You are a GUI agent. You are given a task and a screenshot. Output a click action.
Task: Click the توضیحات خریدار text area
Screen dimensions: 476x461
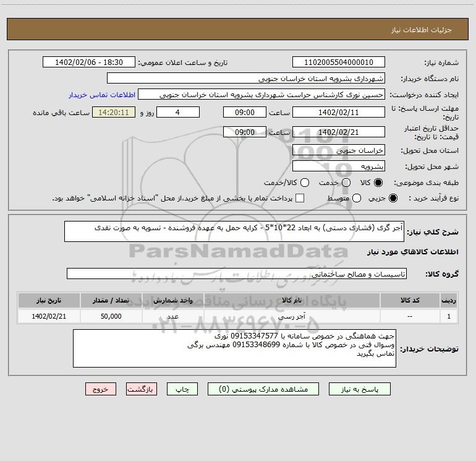234,348
